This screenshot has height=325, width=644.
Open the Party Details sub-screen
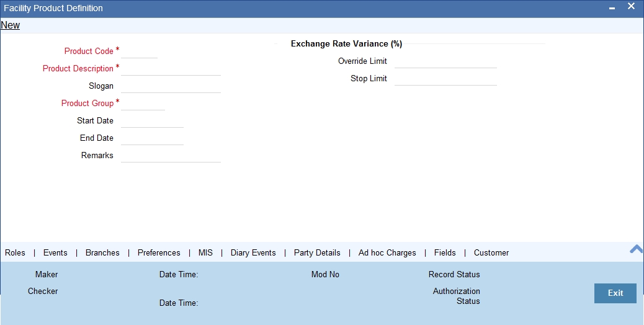[317, 253]
